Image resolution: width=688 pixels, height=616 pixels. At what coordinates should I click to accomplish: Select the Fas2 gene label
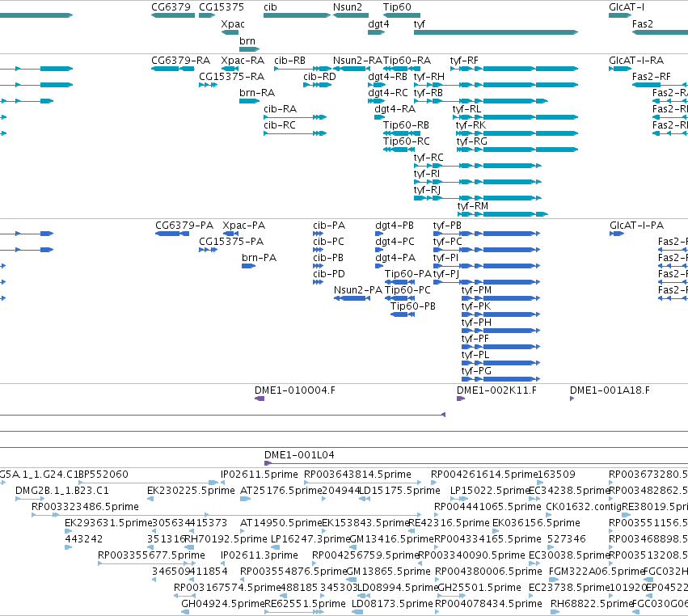tap(643, 24)
